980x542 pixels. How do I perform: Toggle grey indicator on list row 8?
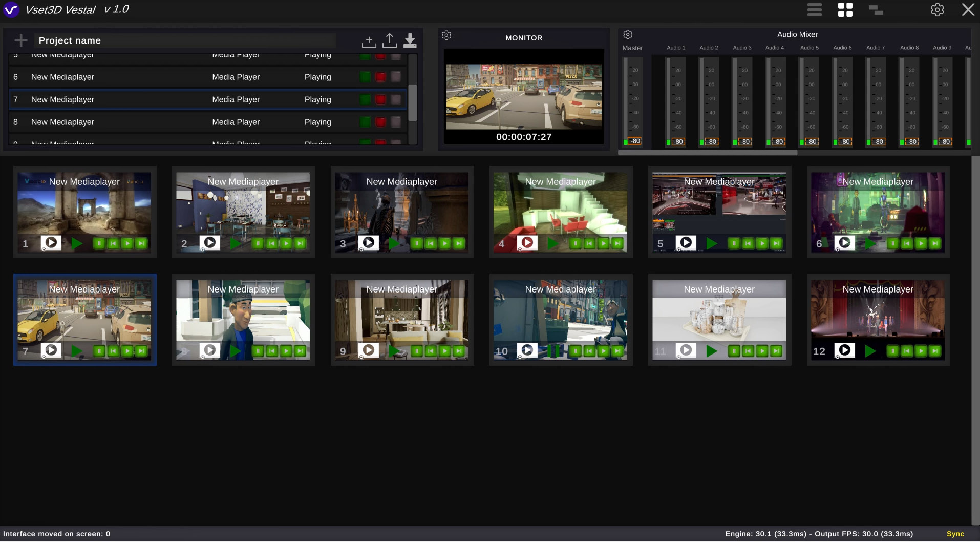pos(396,122)
